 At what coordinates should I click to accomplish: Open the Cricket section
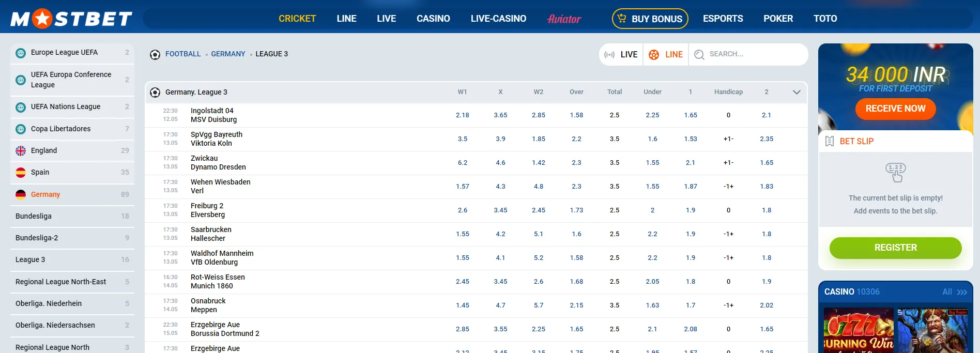(297, 19)
